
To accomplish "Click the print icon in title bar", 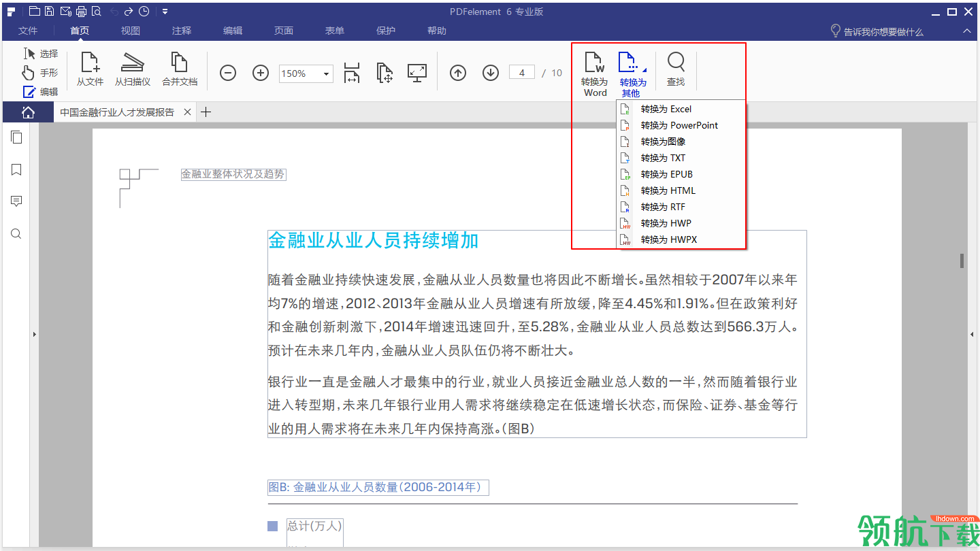I will pyautogui.click(x=81, y=11).
